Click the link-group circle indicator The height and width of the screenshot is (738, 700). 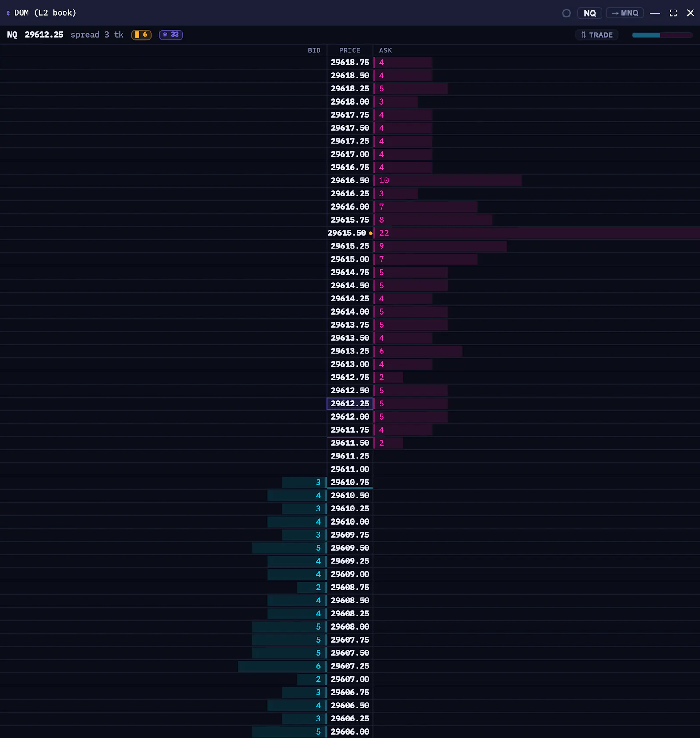pos(566,13)
